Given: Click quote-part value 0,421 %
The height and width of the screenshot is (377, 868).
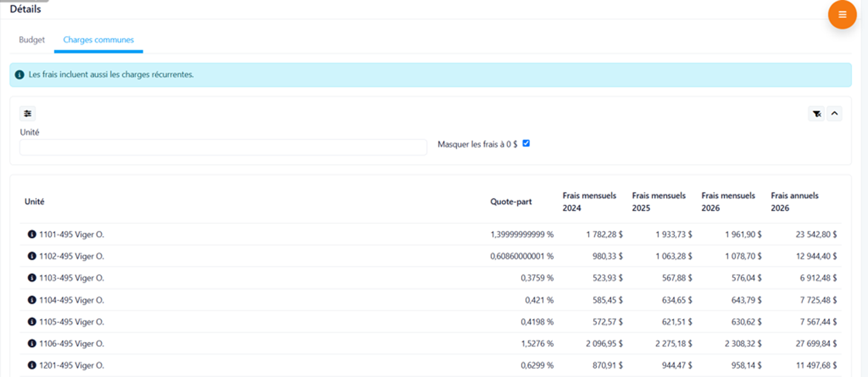Looking at the screenshot, I should point(540,300).
